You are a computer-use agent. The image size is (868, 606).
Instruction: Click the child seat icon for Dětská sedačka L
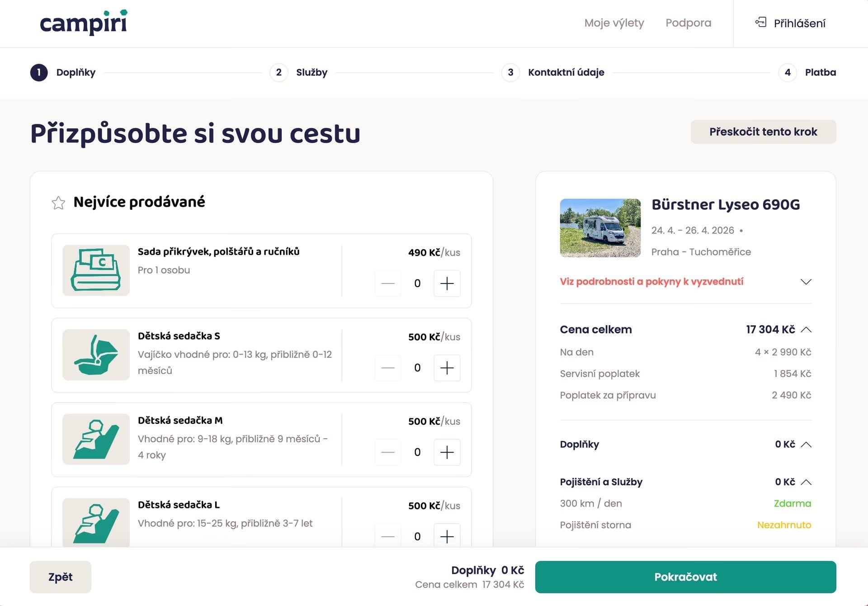click(x=96, y=523)
